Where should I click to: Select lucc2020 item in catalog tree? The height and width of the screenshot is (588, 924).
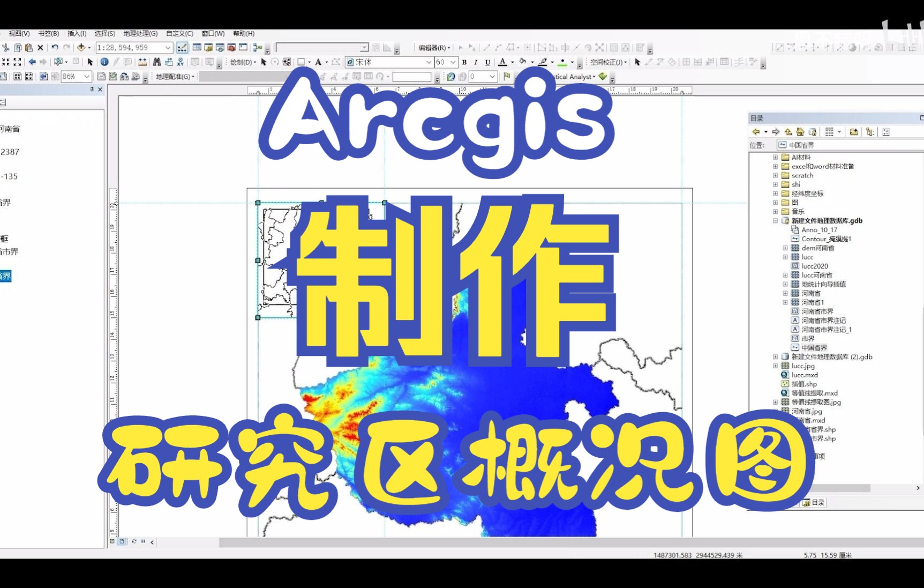(815, 266)
